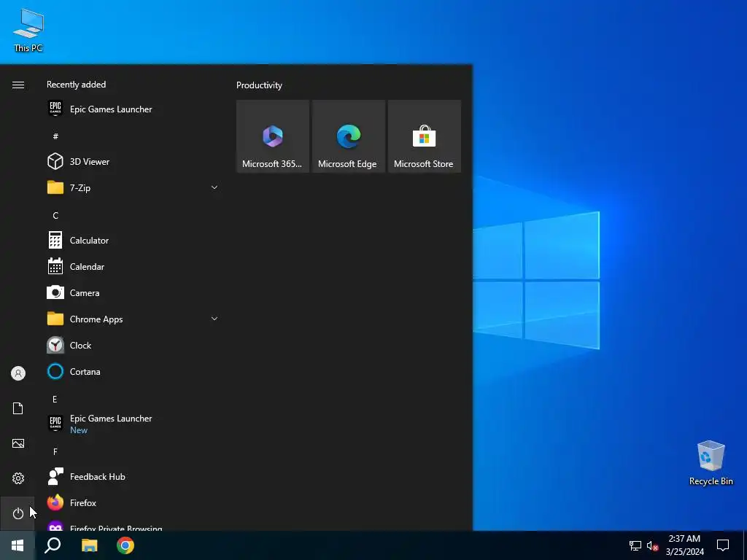Open Settings gear in Start sidebar

[x=18, y=478]
